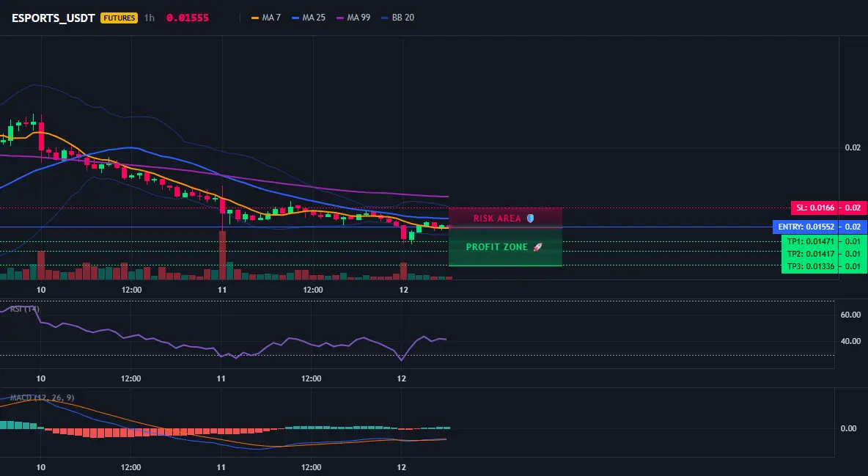This screenshot has height=476, width=868.
Task: Click the RISK AREA zone box
Action: coord(505,218)
